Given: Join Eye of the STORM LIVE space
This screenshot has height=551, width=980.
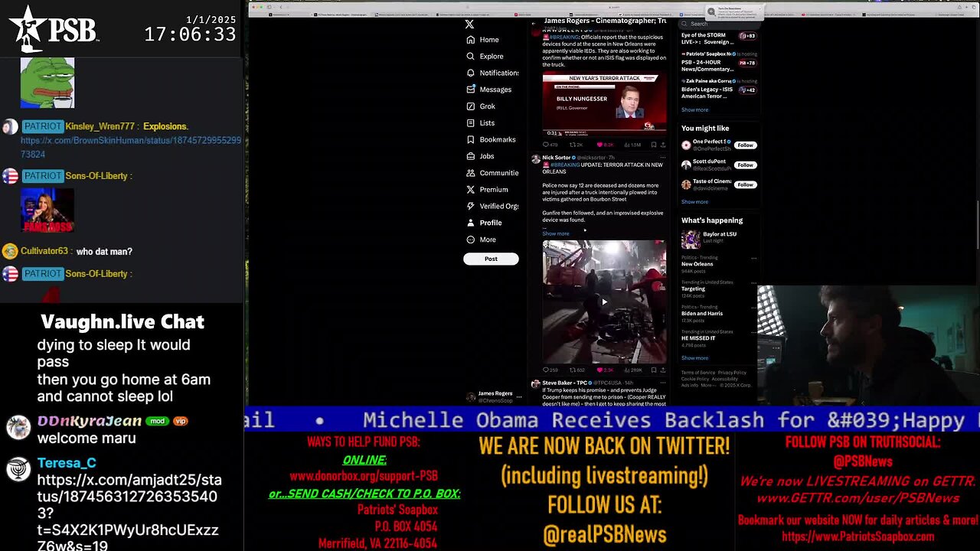Looking at the screenshot, I should tap(748, 36).
